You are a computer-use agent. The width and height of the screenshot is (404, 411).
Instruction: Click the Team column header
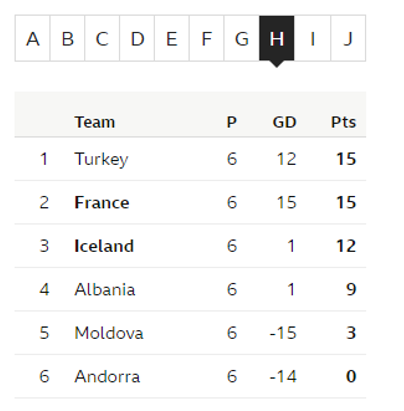coord(95,122)
